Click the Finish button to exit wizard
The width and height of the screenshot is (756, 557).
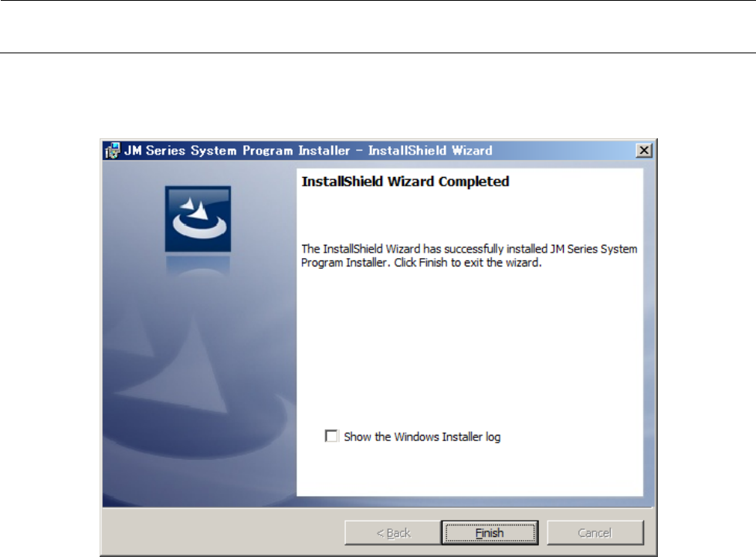pyautogui.click(x=490, y=532)
